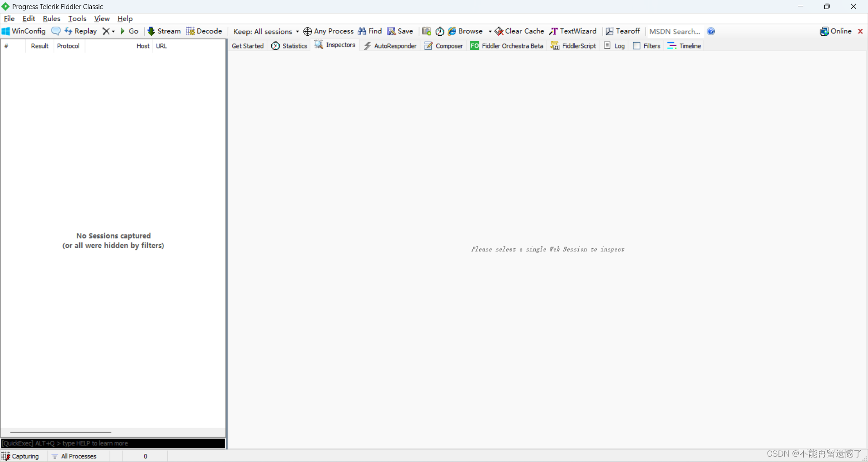Click the comment speech bubble icon
The width and height of the screenshot is (868, 462).
(x=56, y=31)
